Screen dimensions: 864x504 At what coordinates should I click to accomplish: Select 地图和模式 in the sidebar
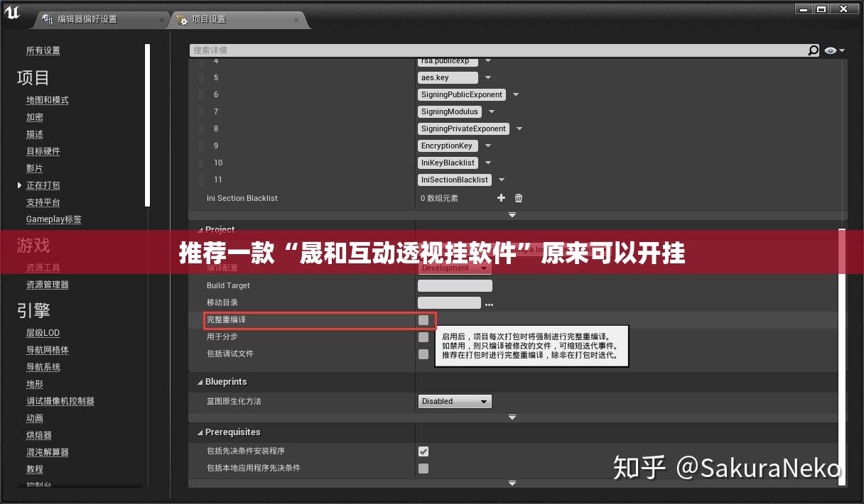click(x=48, y=100)
